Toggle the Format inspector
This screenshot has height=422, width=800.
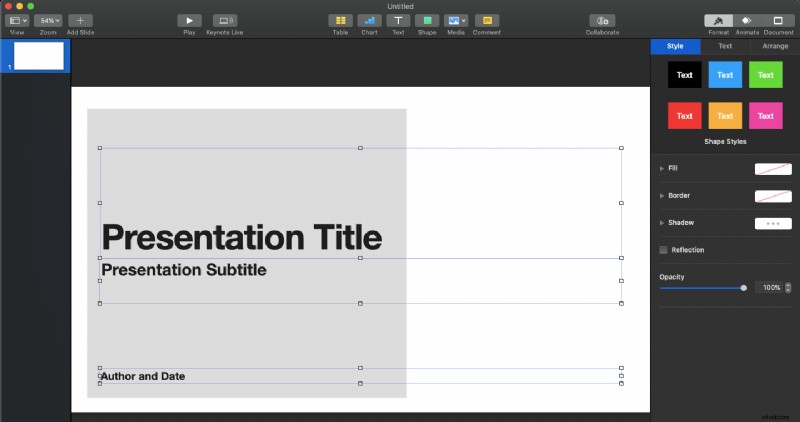[718, 20]
